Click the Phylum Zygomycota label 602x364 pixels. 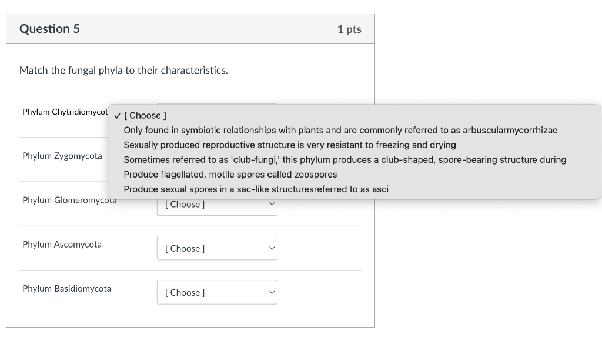pos(61,156)
